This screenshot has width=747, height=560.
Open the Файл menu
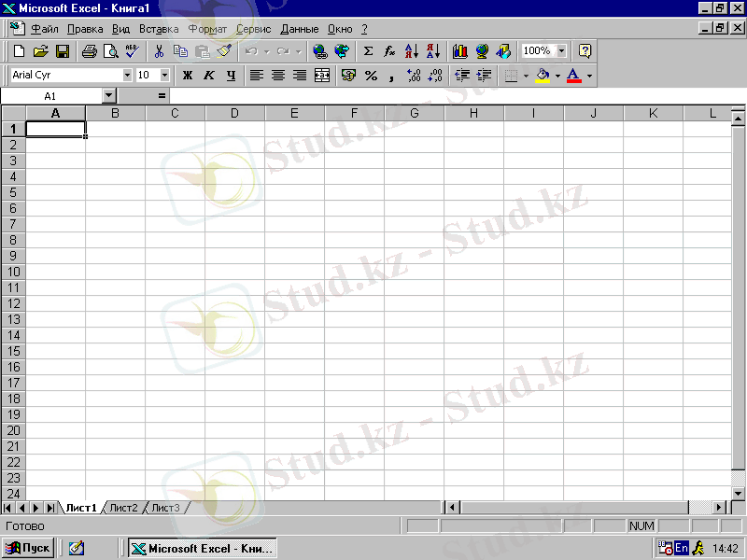pyautogui.click(x=45, y=29)
